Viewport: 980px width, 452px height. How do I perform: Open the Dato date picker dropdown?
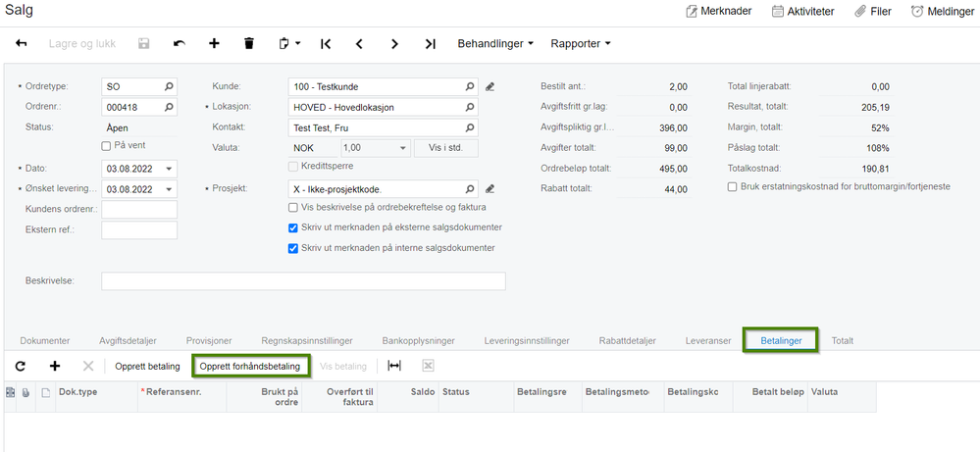(169, 170)
